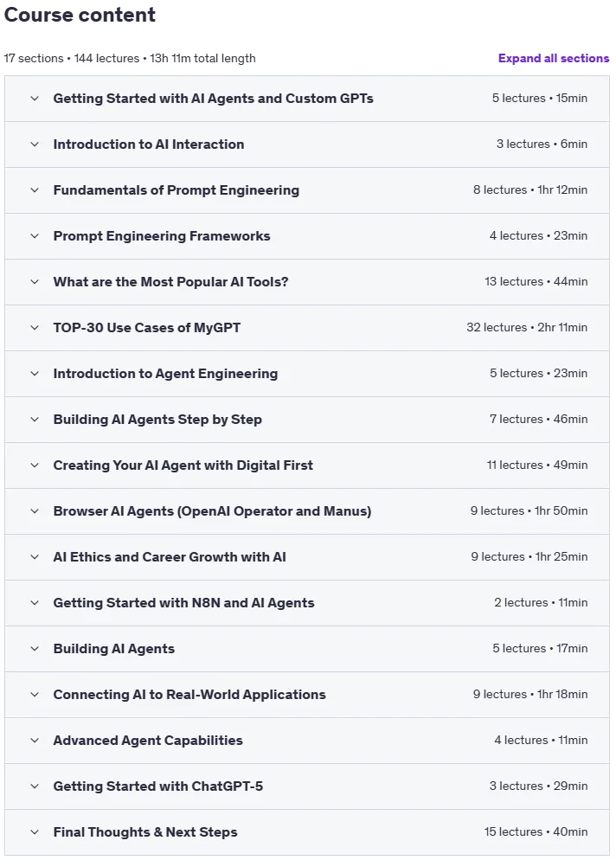The image size is (616, 860).
Task: Click the 32 lectures 2hr 11min summary
Action: point(527,327)
